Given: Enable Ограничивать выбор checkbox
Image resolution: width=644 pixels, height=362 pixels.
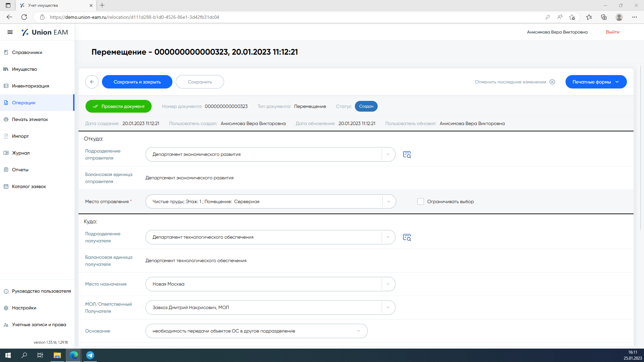Looking at the screenshot, I should coord(421,201).
